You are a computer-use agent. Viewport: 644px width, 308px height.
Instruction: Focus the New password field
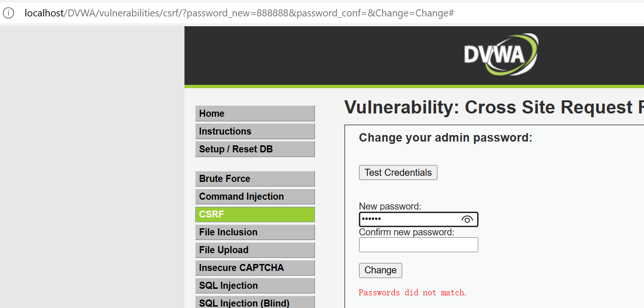pyautogui.click(x=408, y=219)
